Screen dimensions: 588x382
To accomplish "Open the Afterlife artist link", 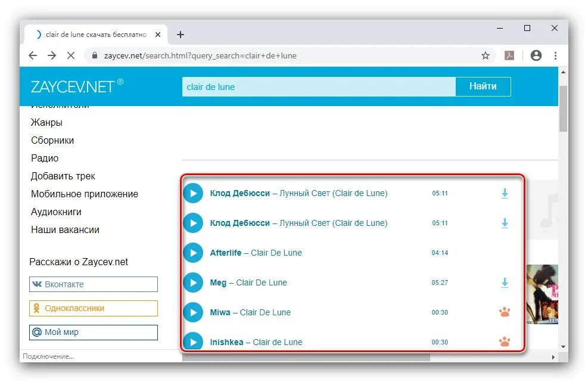I will [225, 253].
